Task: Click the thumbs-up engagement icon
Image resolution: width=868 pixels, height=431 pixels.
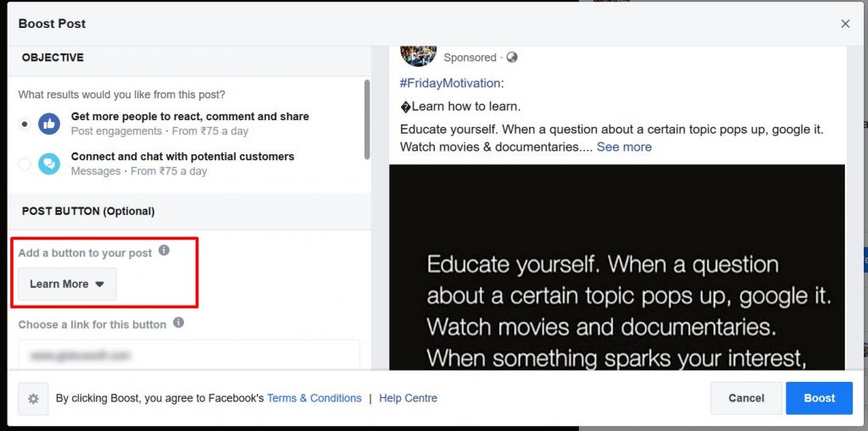Action: [49, 124]
